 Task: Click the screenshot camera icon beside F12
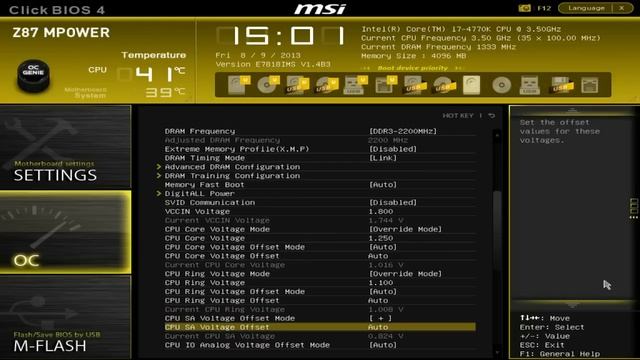525,8
